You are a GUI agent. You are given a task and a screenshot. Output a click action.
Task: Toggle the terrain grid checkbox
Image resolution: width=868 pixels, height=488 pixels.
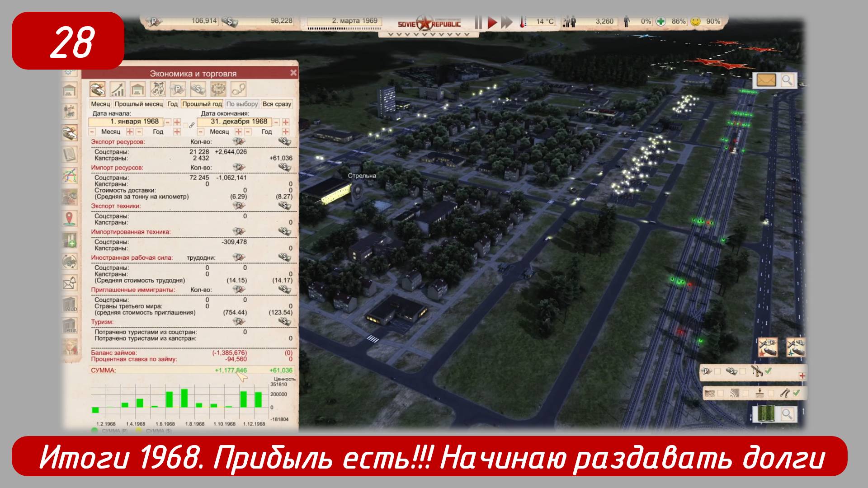[x=721, y=394]
